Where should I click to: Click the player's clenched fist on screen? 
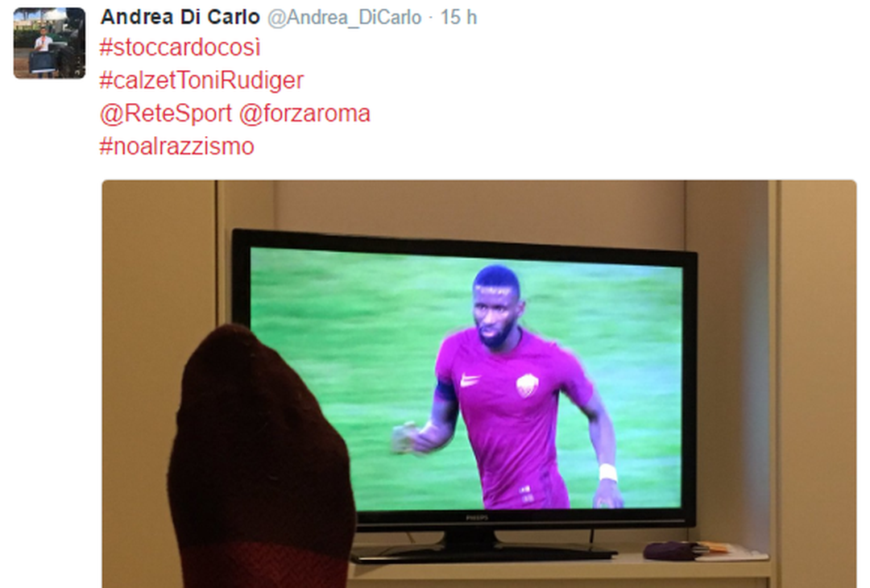[x=408, y=438]
